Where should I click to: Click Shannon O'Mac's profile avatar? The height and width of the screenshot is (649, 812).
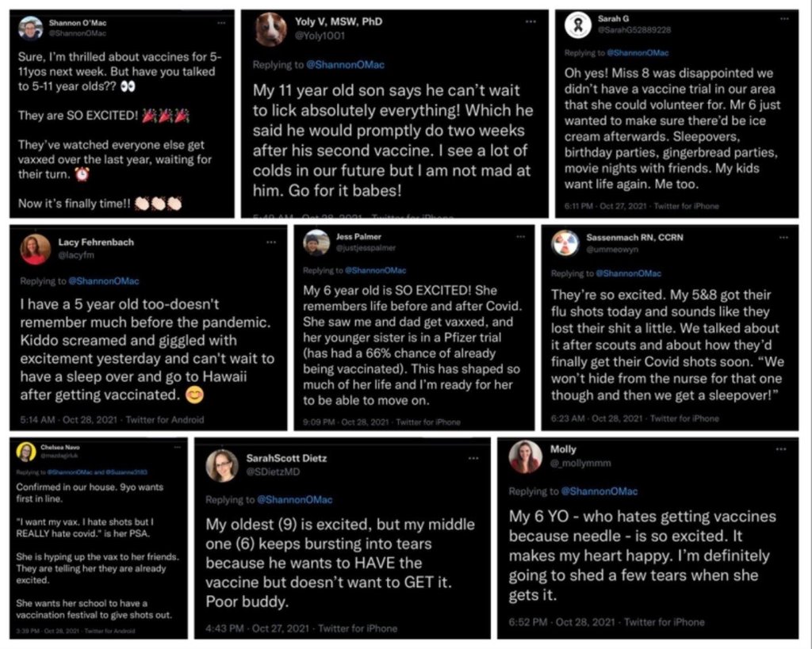[30, 29]
